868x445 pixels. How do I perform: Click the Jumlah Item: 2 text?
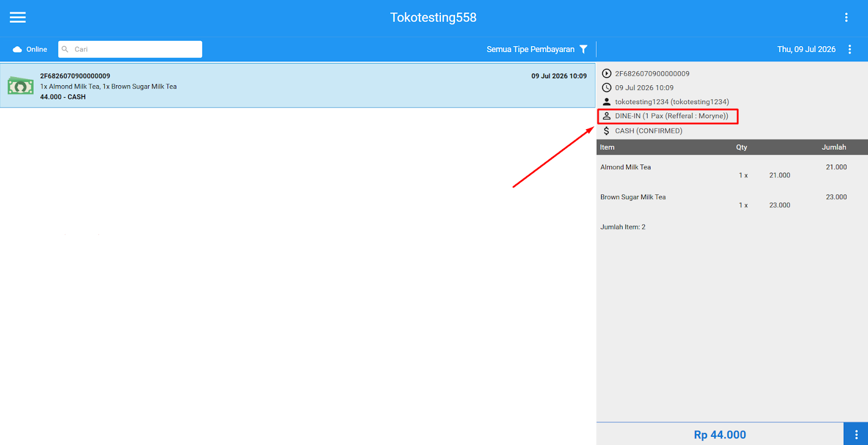click(x=623, y=227)
